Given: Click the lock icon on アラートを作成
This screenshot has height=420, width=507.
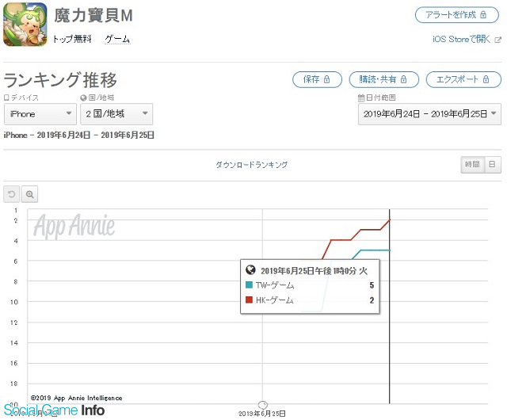Looking at the screenshot, I should 483,14.
